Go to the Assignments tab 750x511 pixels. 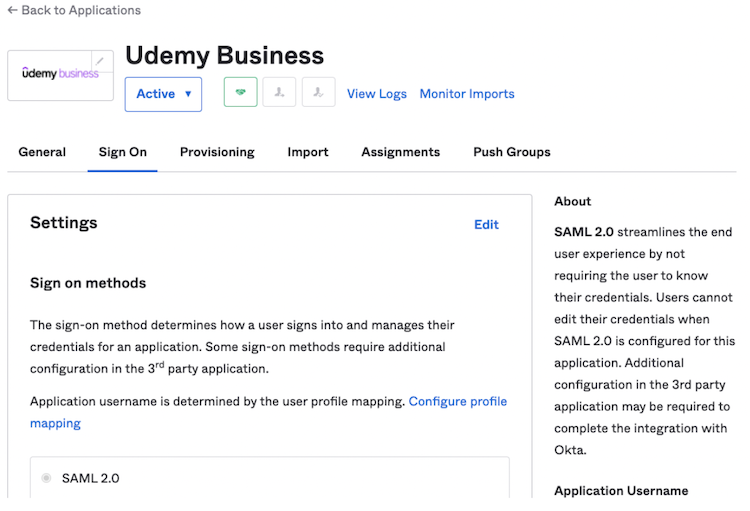400,152
